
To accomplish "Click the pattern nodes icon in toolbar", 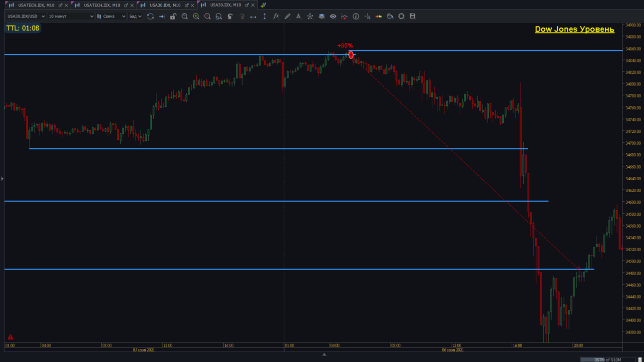I will pyautogui.click(x=310, y=16).
